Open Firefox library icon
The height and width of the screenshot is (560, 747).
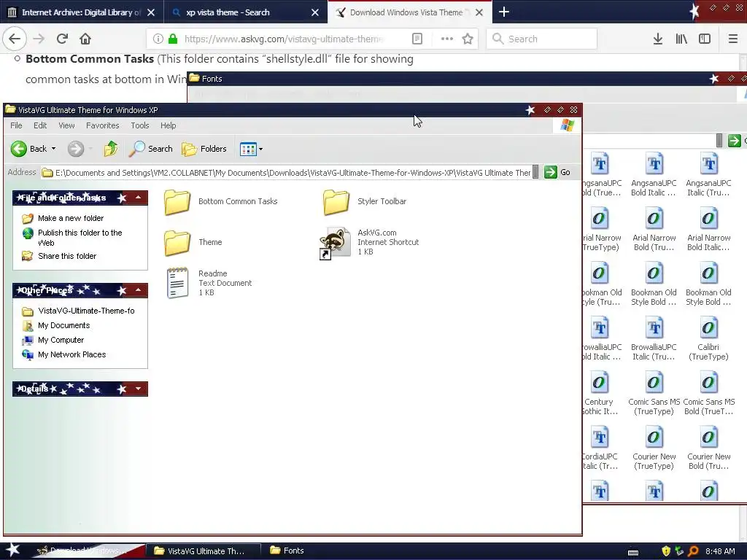tap(681, 39)
